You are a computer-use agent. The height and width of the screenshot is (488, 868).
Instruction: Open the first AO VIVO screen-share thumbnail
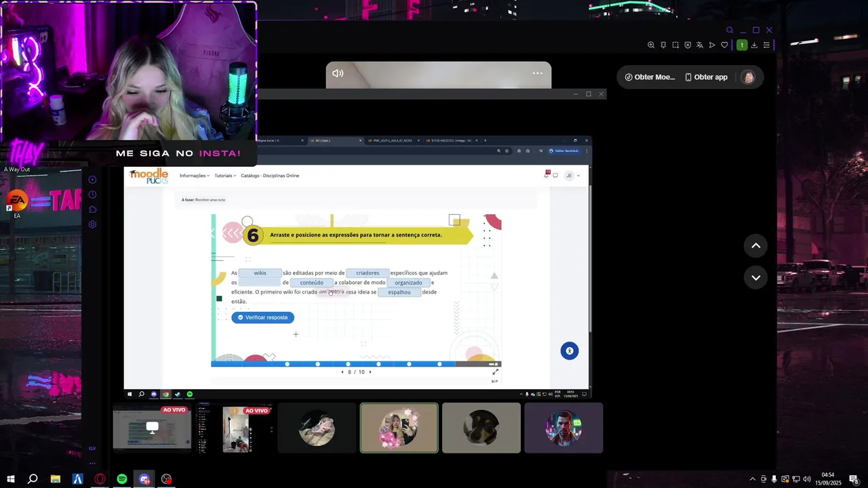click(x=152, y=428)
